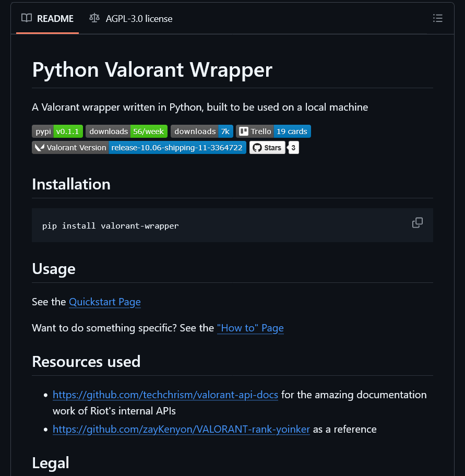Open the Quickstart Page link
The height and width of the screenshot is (476, 465).
[x=104, y=302]
